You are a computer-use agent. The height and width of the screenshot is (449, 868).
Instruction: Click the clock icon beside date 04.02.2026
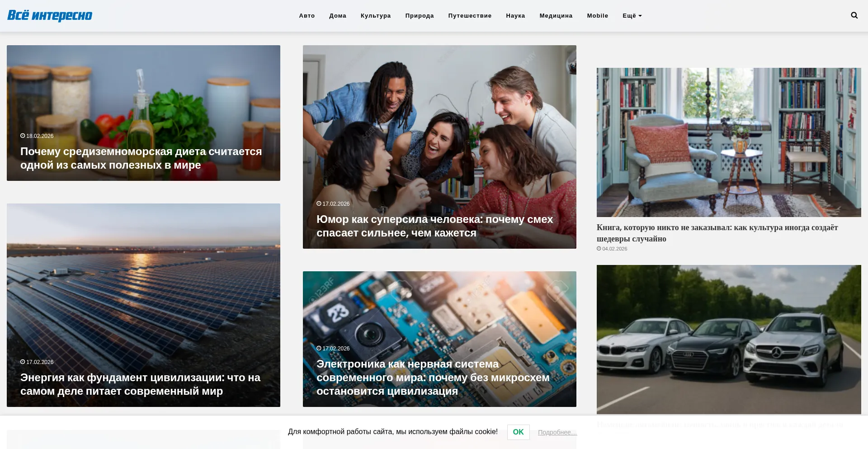click(599, 249)
